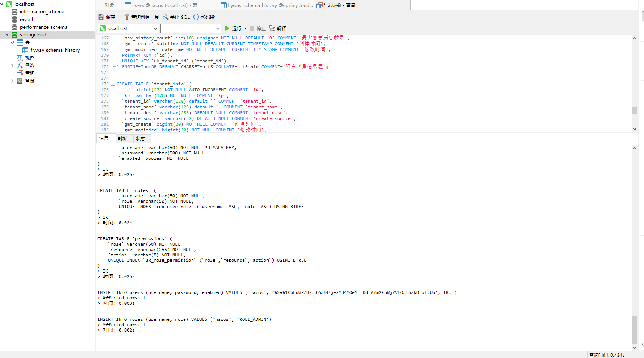This screenshot has height=358, width=644.
Task: Click the green springcloud database icon
Action: pos(15,35)
